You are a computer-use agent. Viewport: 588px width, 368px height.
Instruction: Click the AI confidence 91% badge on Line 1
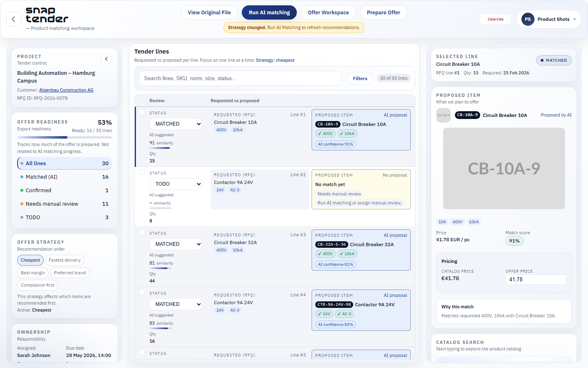pyautogui.click(x=335, y=144)
